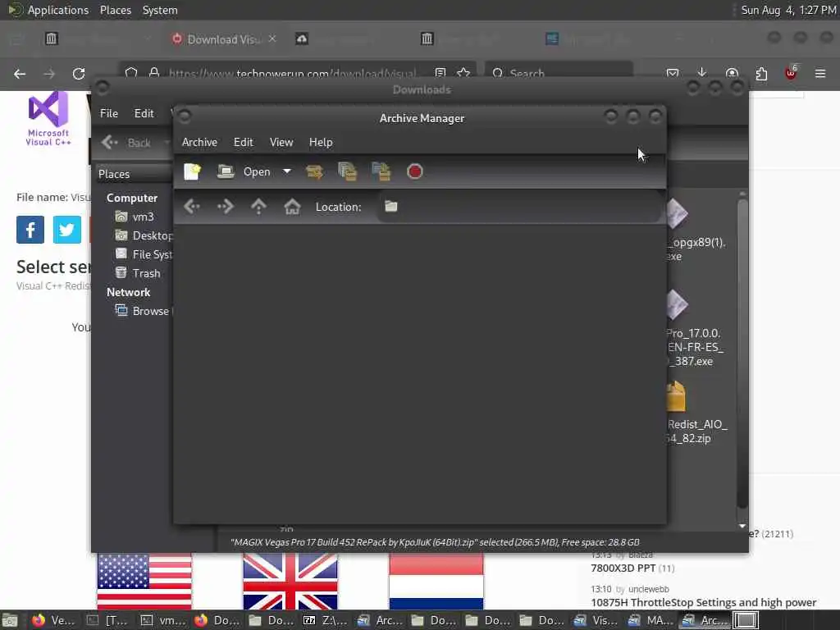
Task: Select Browse Network in the Places sidebar
Action: pos(144,311)
